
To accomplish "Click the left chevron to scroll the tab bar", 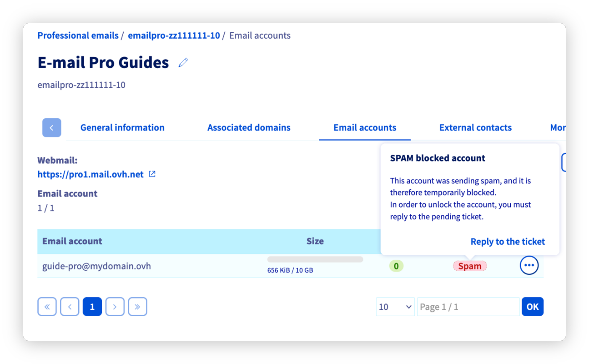I will 51,127.
